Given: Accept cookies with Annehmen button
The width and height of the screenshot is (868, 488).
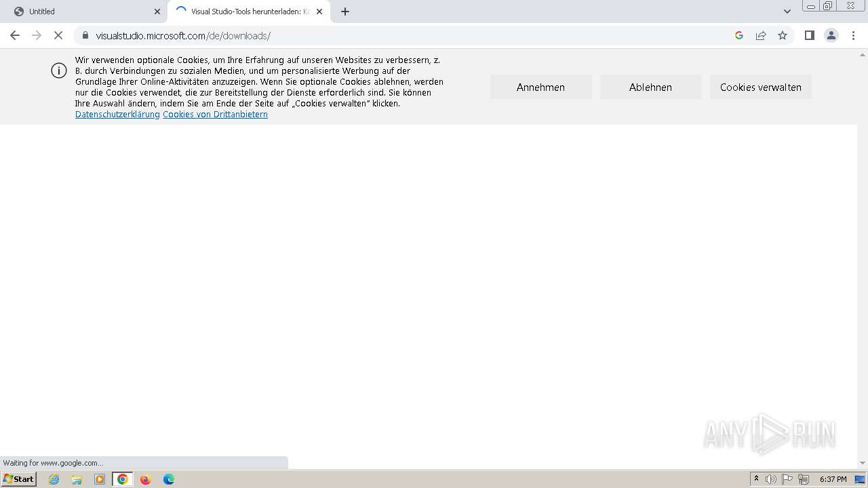Looking at the screenshot, I should tap(540, 87).
